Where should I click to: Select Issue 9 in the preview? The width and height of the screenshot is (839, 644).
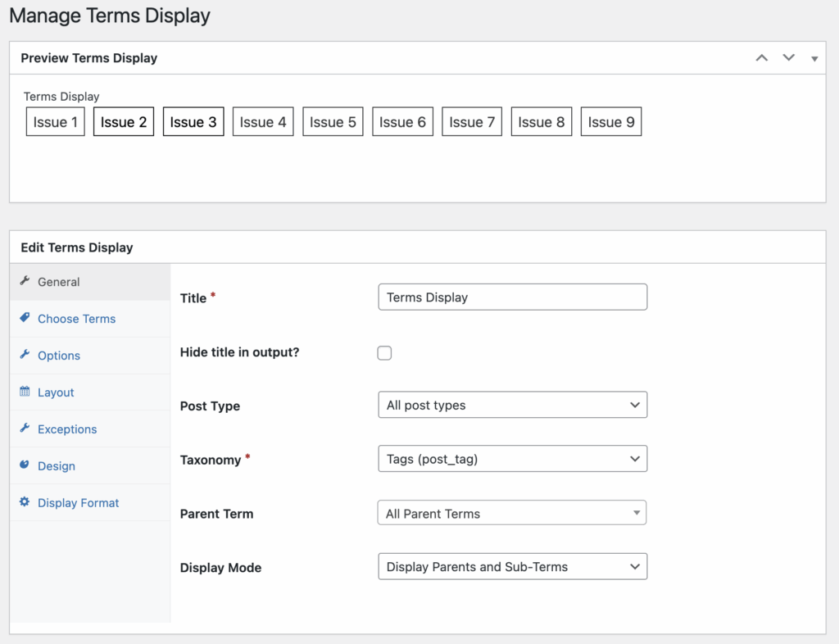pyautogui.click(x=610, y=121)
